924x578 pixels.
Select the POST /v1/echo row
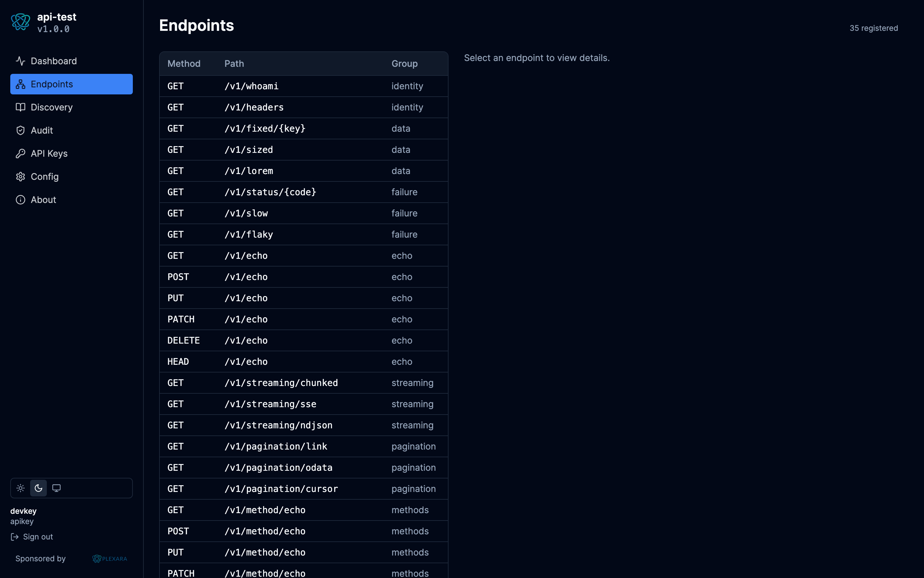pos(304,277)
